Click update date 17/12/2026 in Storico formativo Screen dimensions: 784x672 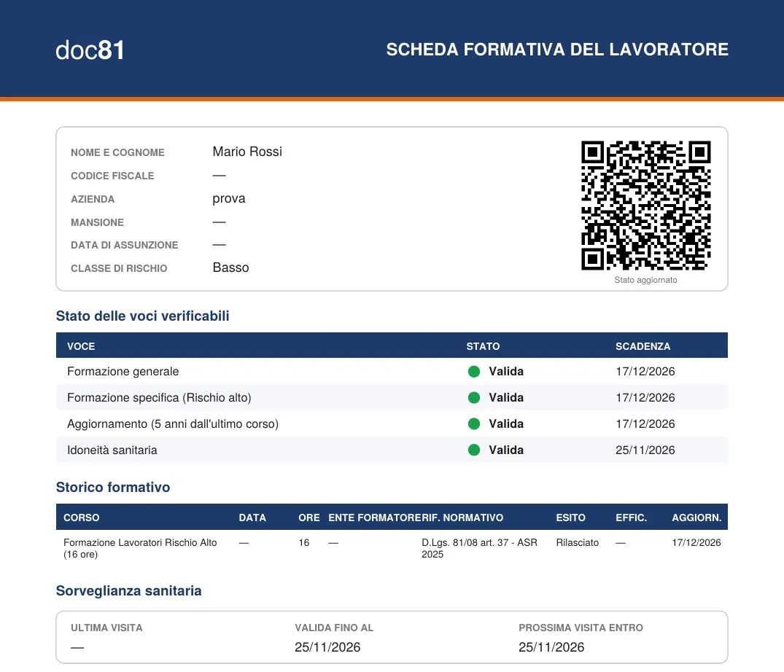pos(696,542)
